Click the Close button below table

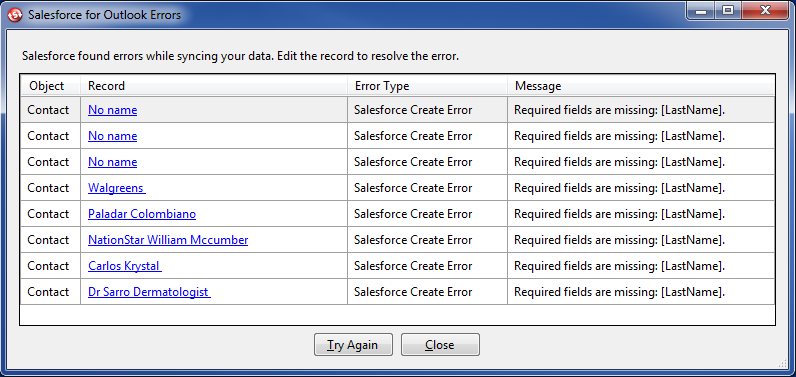pyautogui.click(x=440, y=345)
